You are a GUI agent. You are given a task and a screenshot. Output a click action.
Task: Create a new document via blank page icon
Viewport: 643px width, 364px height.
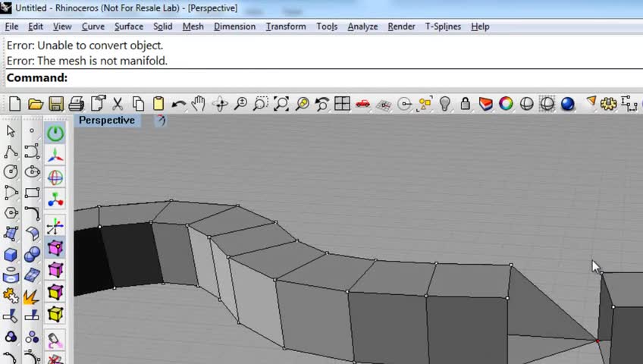pyautogui.click(x=14, y=104)
